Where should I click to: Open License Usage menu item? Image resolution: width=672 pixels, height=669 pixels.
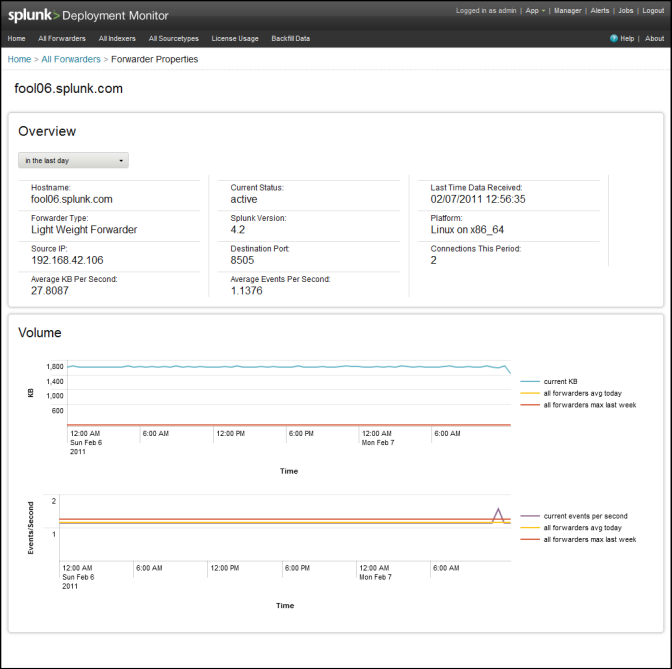pos(235,39)
